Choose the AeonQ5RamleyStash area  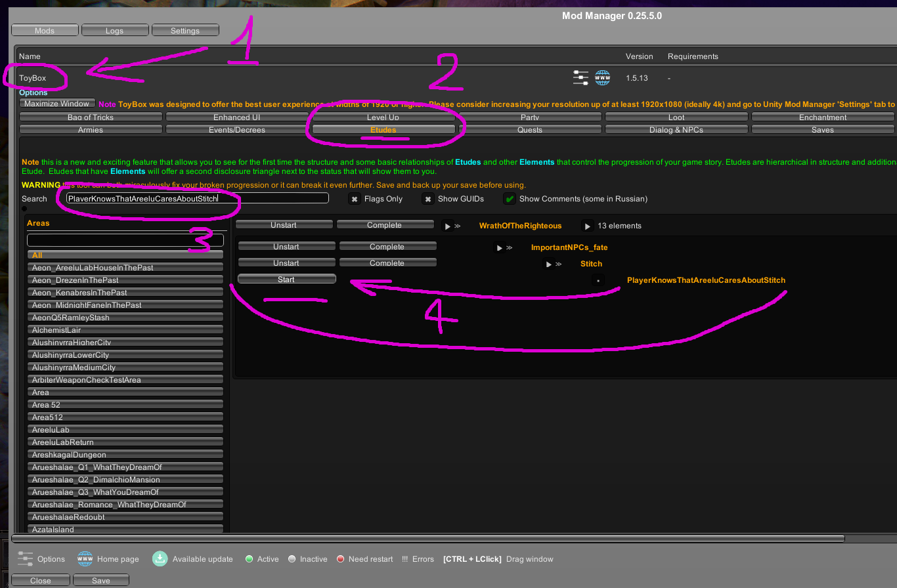pos(125,317)
